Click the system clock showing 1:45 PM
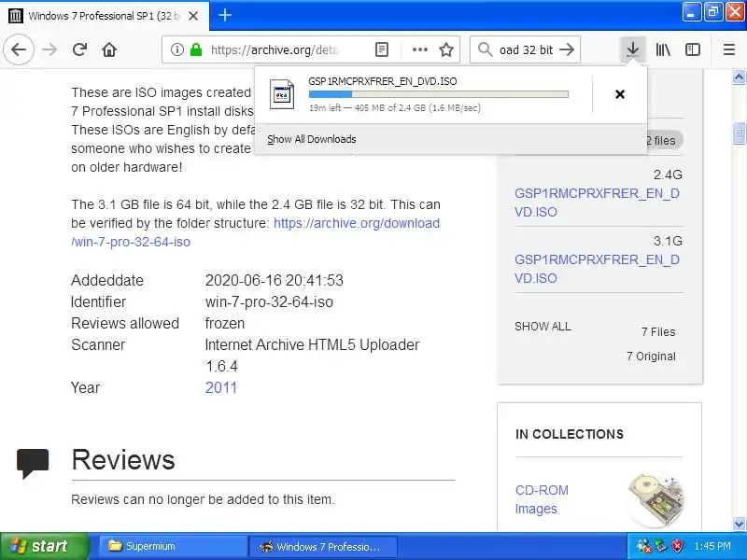Viewport: 747px width, 560px height. (x=712, y=546)
